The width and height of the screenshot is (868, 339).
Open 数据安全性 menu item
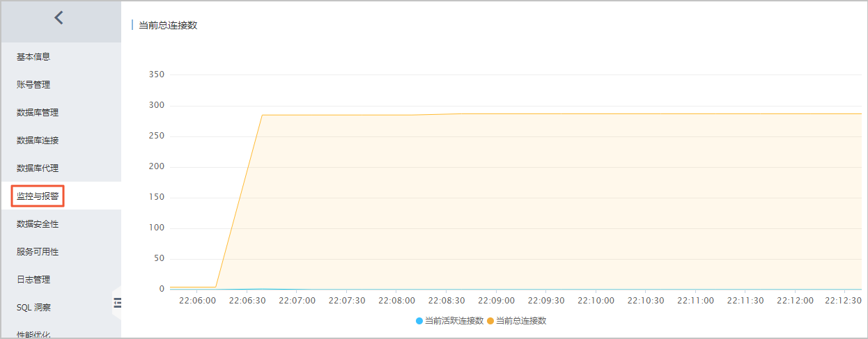pos(38,224)
